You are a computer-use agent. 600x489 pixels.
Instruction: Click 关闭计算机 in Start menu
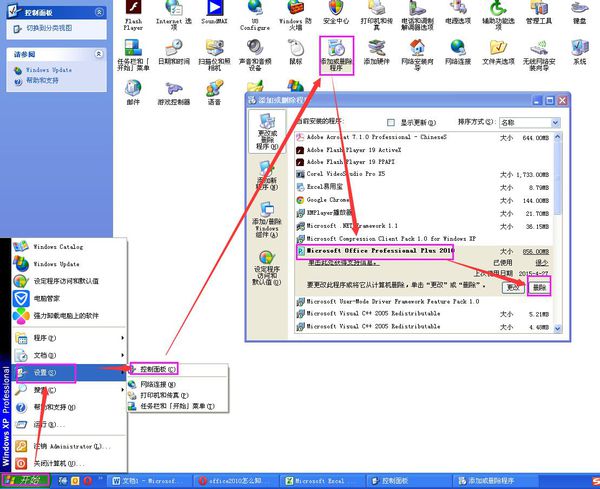(69, 463)
